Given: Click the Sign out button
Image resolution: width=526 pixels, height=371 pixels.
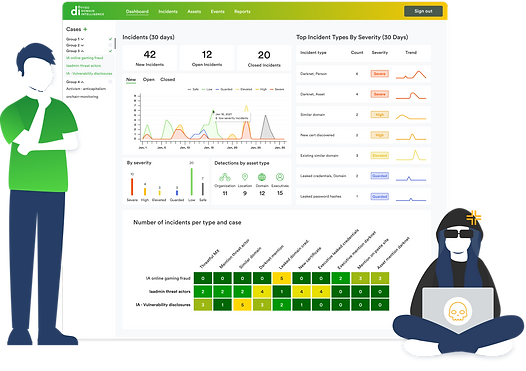Looking at the screenshot, I should point(423,11).
